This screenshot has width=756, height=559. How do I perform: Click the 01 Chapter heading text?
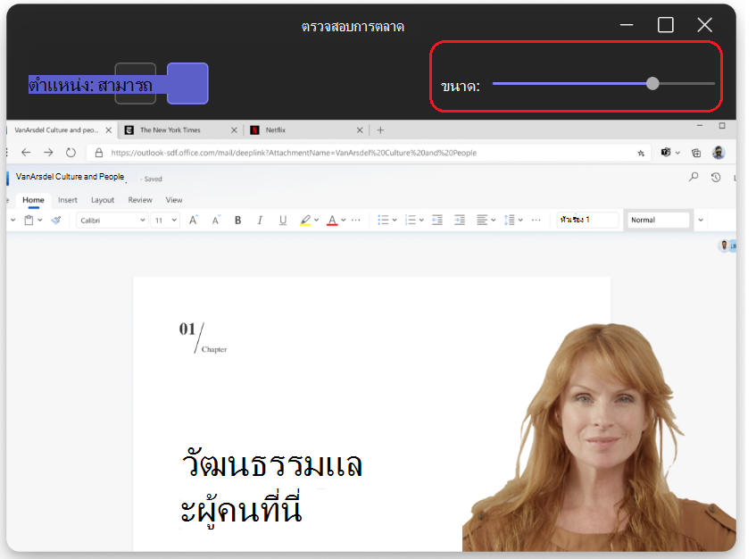tap(203, 338)
